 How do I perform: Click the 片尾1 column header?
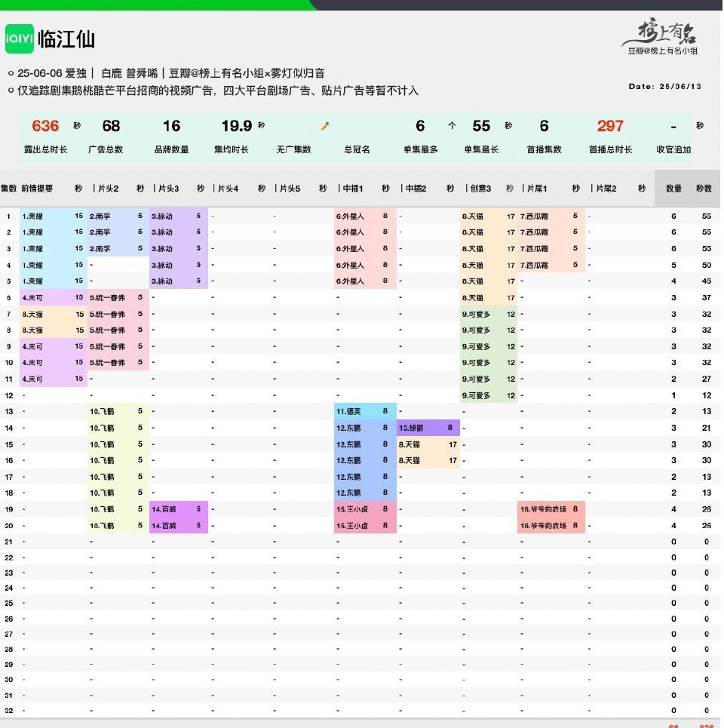(x=537, y=189)
